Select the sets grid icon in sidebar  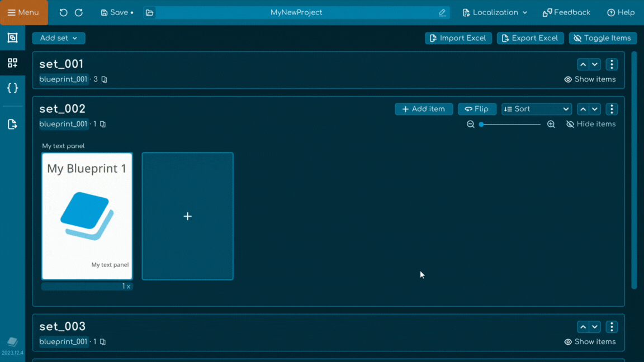click(12, 63)
